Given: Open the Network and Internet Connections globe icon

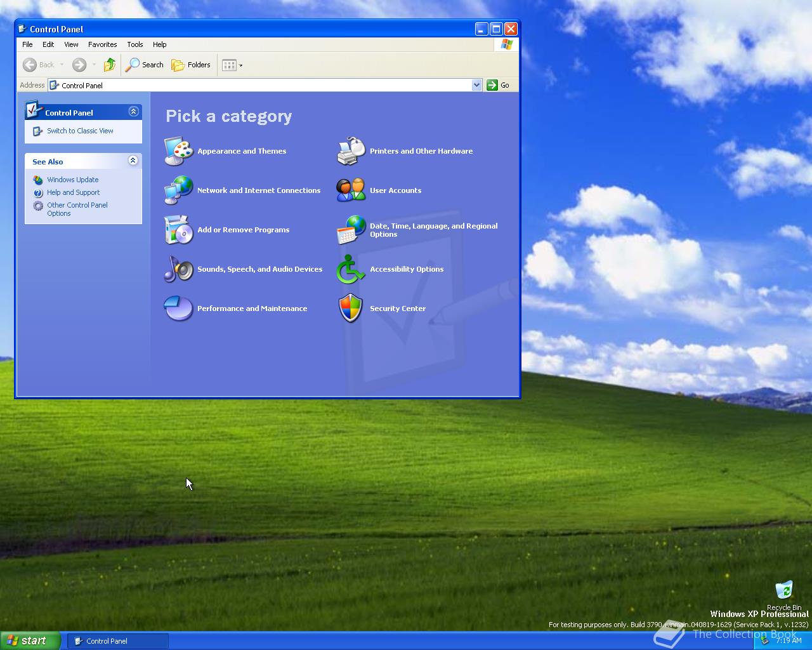Looking at the screenshot, I should click(x=179, y=190).
